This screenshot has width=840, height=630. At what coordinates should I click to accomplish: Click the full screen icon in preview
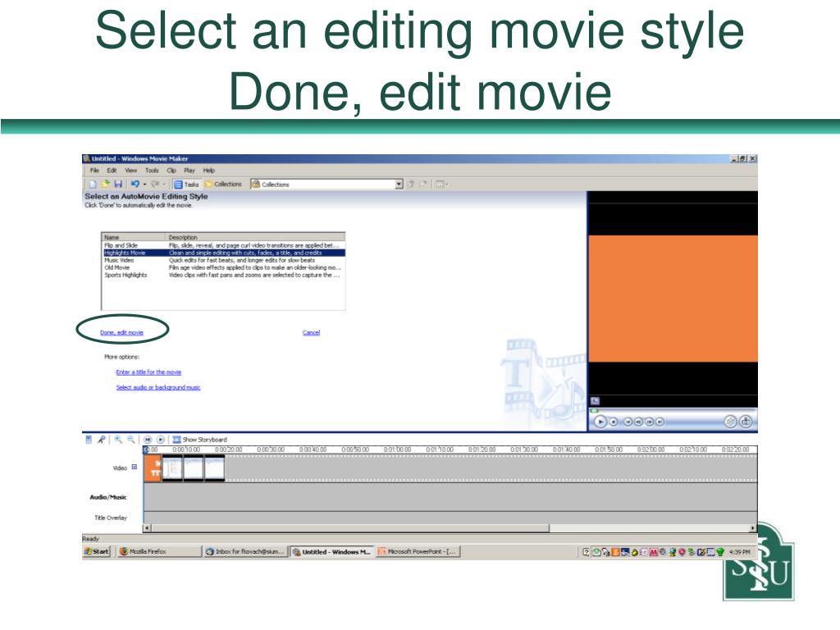click(595, 400)
